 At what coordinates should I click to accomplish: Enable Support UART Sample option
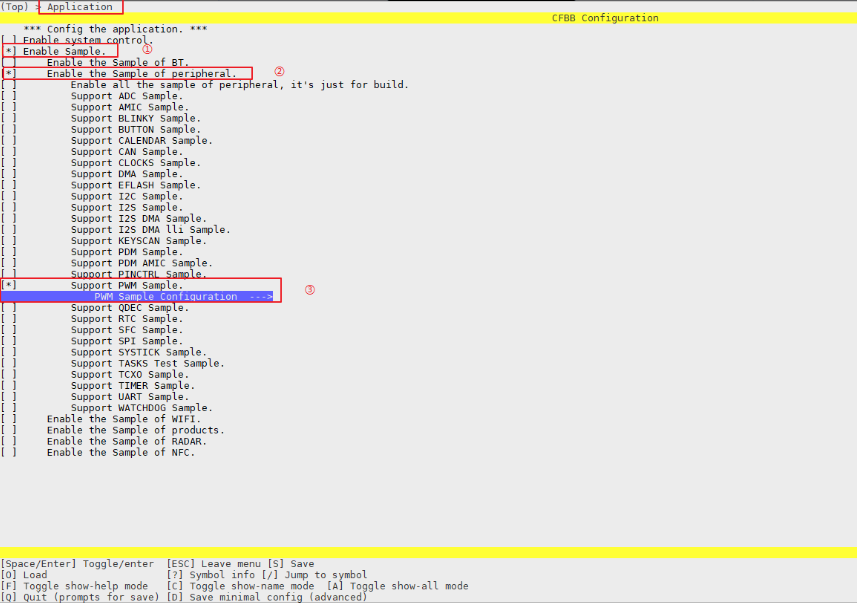(x=10, y=397)
